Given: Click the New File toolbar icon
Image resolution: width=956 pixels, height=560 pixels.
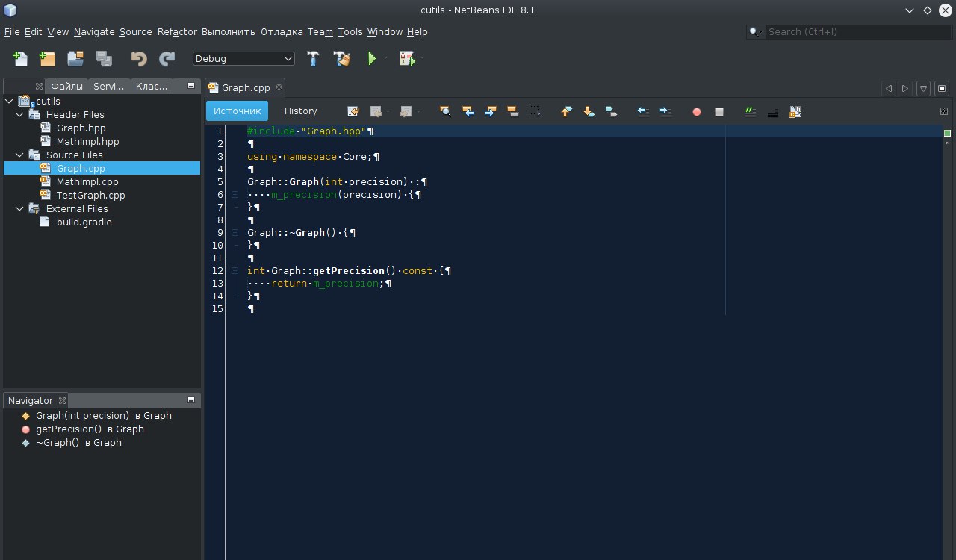Looking at the screenshot, I should [x=21, y=59].
